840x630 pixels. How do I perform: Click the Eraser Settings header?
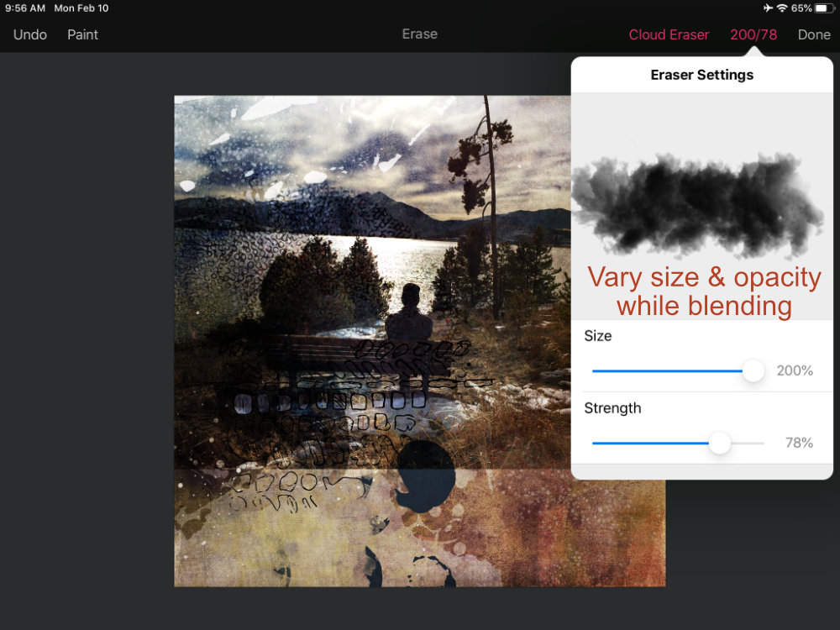click(x=701, y=75)
